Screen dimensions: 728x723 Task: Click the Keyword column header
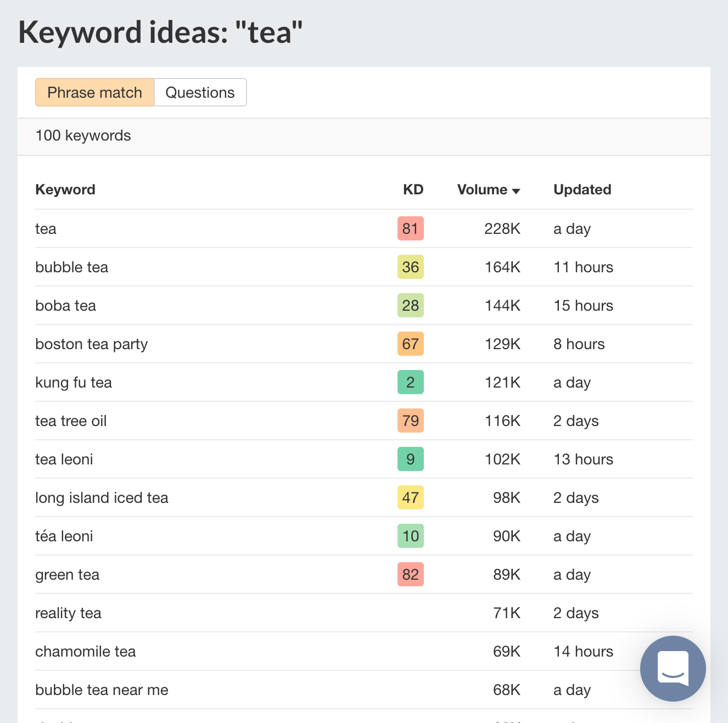coord(65,190)
